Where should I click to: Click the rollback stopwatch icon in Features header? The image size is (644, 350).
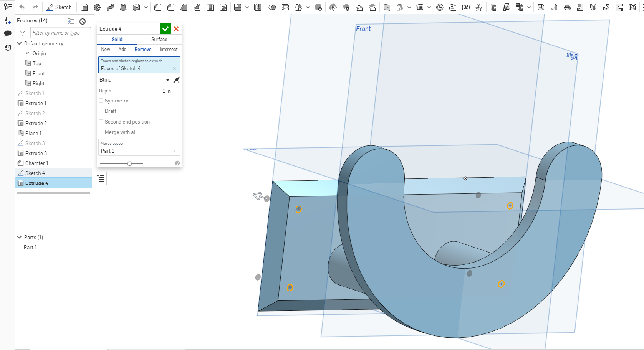click(83, 21)
